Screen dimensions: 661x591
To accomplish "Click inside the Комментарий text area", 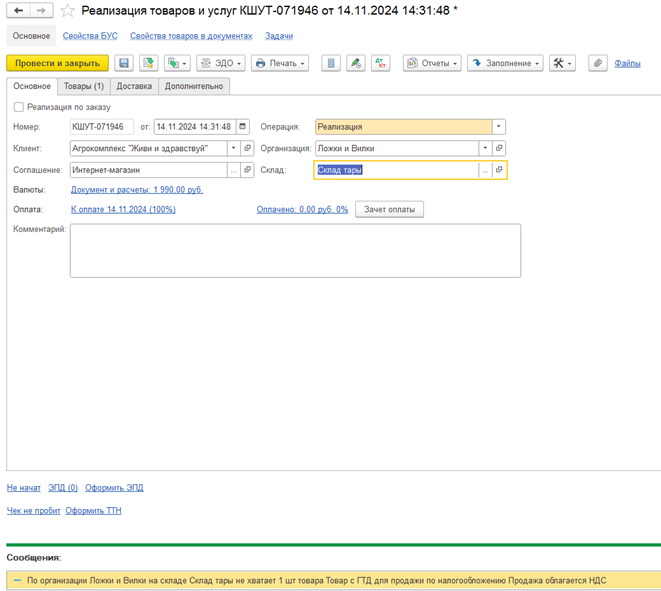I will click(296, 251).
